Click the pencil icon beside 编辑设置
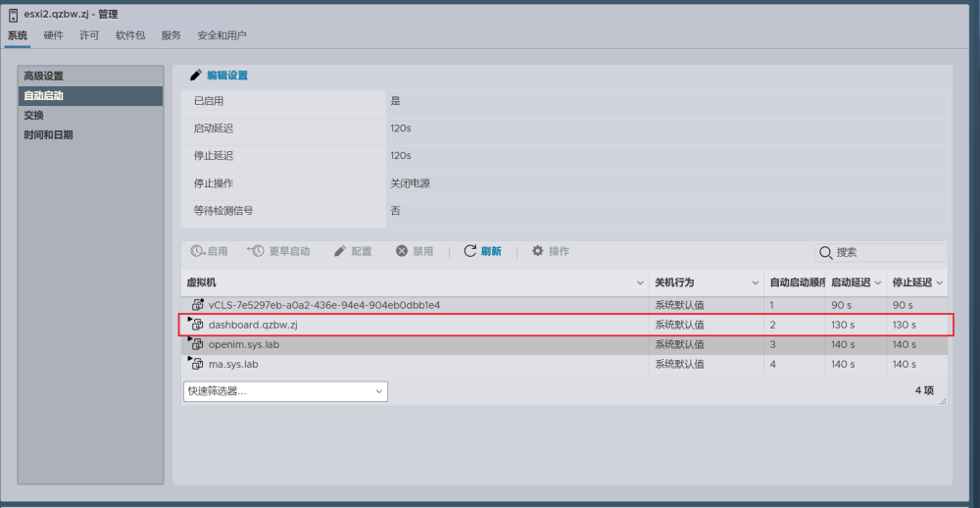Screen dimensions: 980x508 click(x=196, y=76)
